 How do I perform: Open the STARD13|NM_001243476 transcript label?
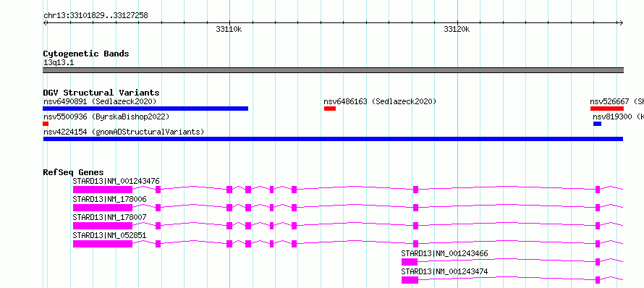click(x=116, y=181)
